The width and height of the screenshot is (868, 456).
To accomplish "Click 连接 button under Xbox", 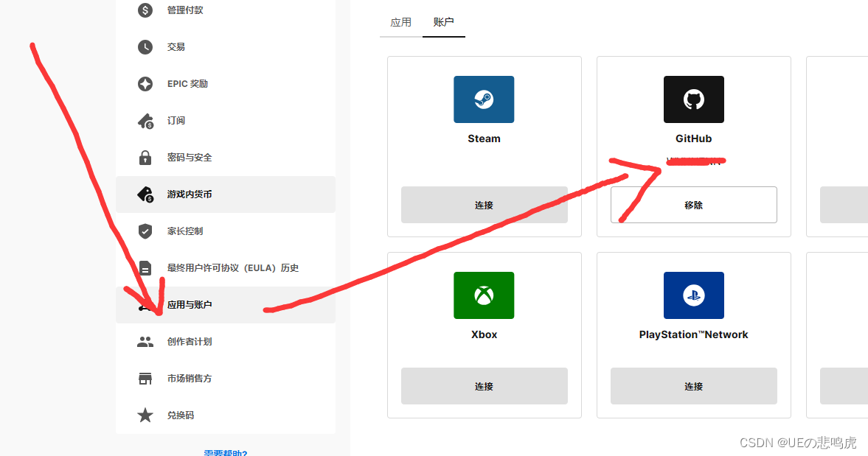I will pos(485,386).
